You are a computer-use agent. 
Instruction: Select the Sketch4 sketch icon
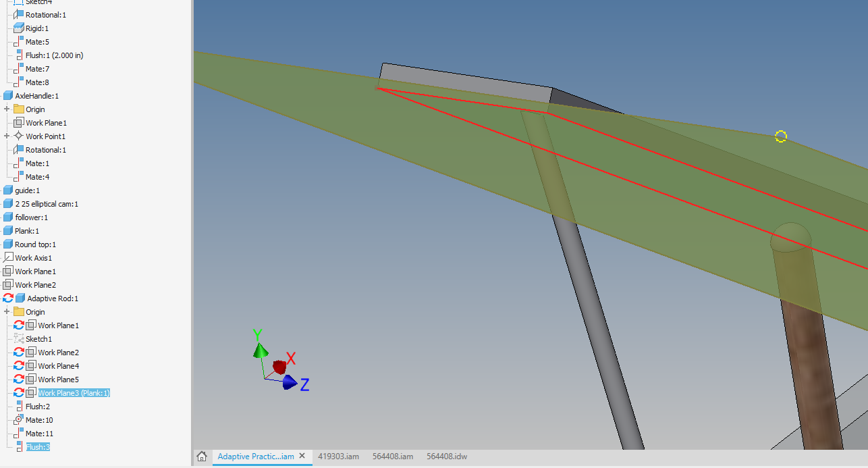[x=19, y=1]
